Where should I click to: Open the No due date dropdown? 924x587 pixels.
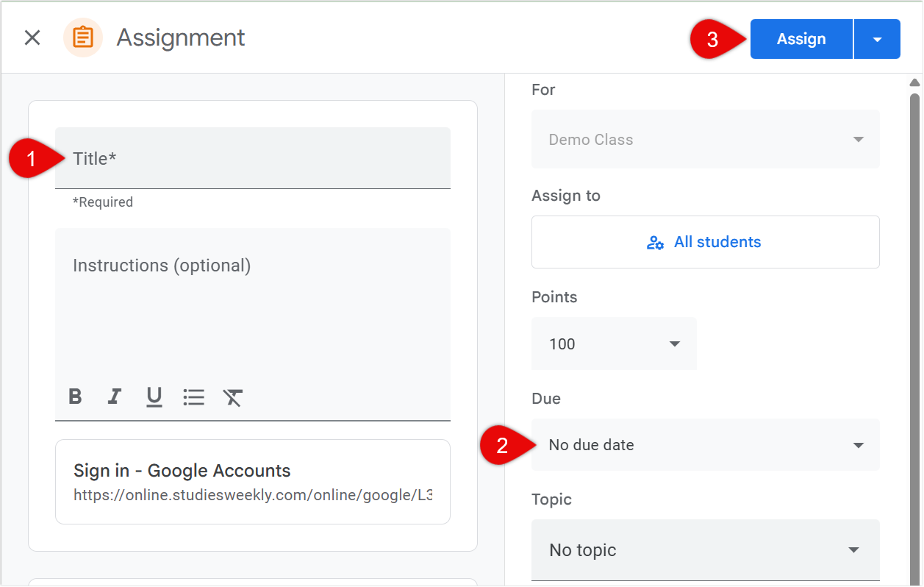704,444
